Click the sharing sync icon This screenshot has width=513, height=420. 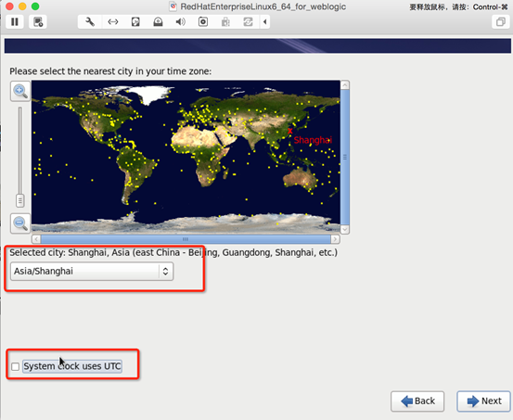(x=248, y=22)
